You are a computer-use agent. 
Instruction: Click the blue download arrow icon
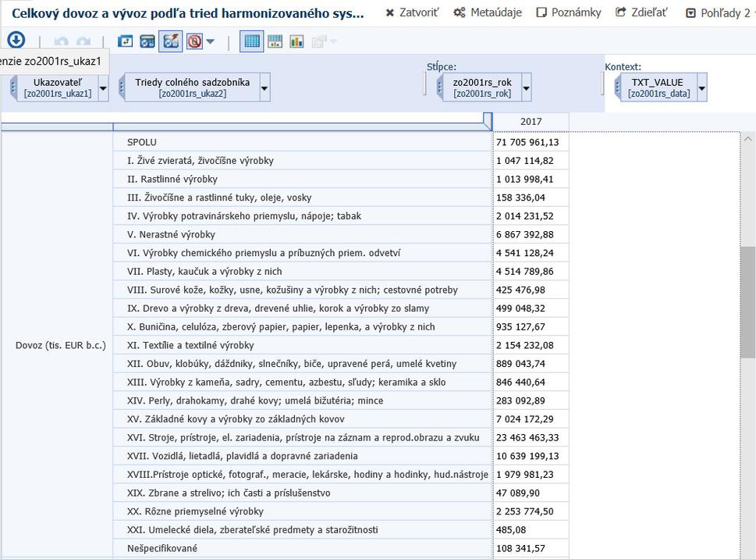point(16,40)
